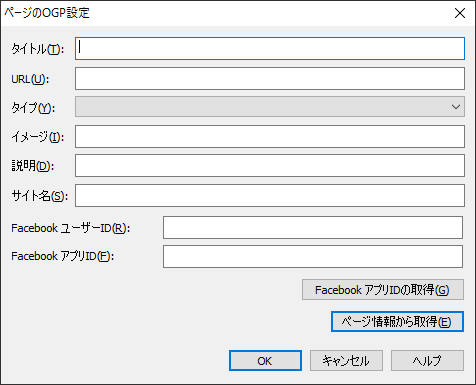Close the ページのOGP設定 dialog

460,13
